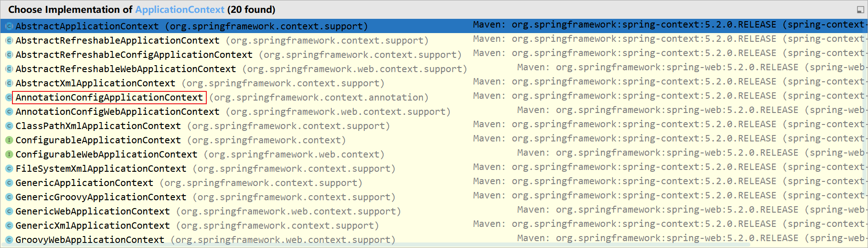Open the ApplicationContext link in title
868x248 pixels.
coord(180,10)
